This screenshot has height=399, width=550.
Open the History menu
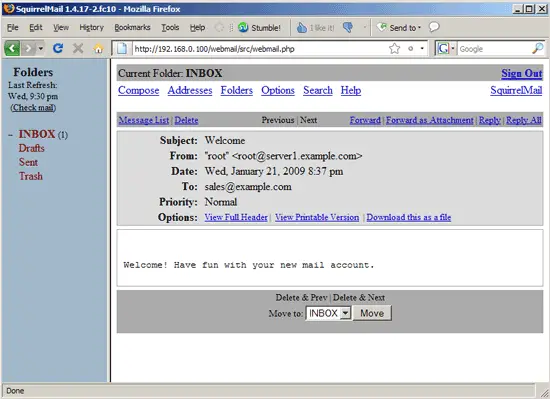click(x=92, y=27)
